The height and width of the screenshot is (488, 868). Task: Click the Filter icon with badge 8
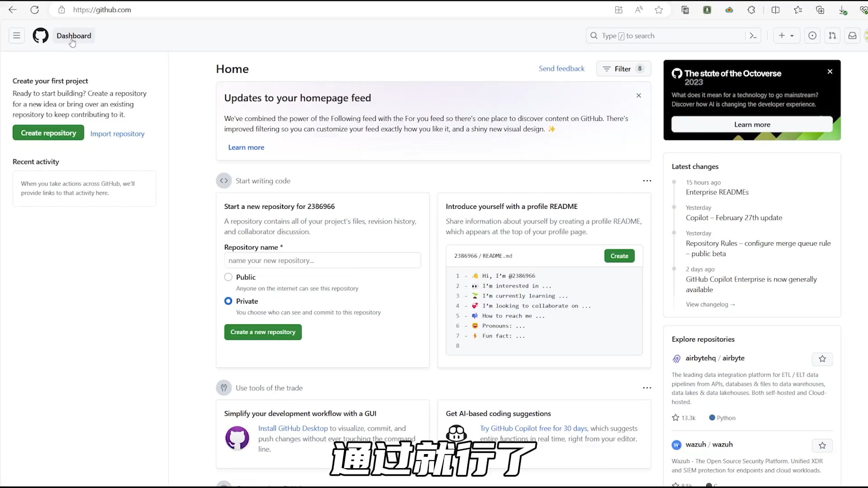[623, 69]
